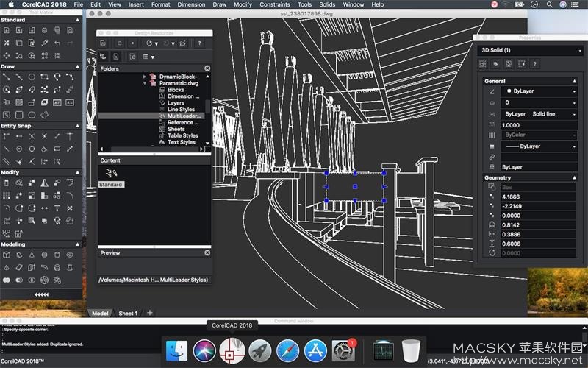
Task: Collapse the Standard tool group
Action: coord(78,20)
